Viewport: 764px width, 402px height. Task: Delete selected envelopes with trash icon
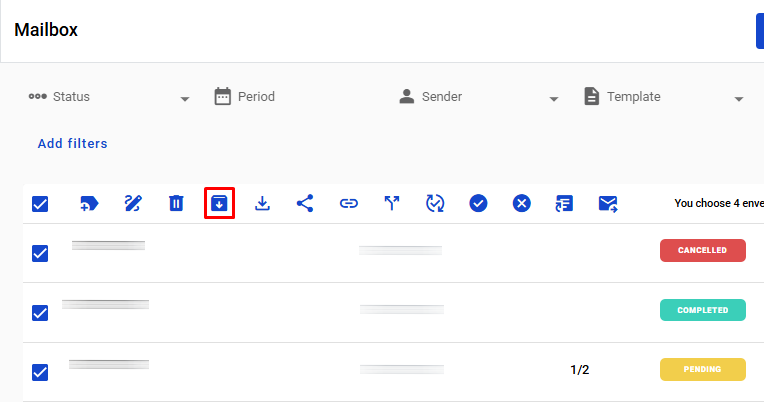tap(176, 204)
